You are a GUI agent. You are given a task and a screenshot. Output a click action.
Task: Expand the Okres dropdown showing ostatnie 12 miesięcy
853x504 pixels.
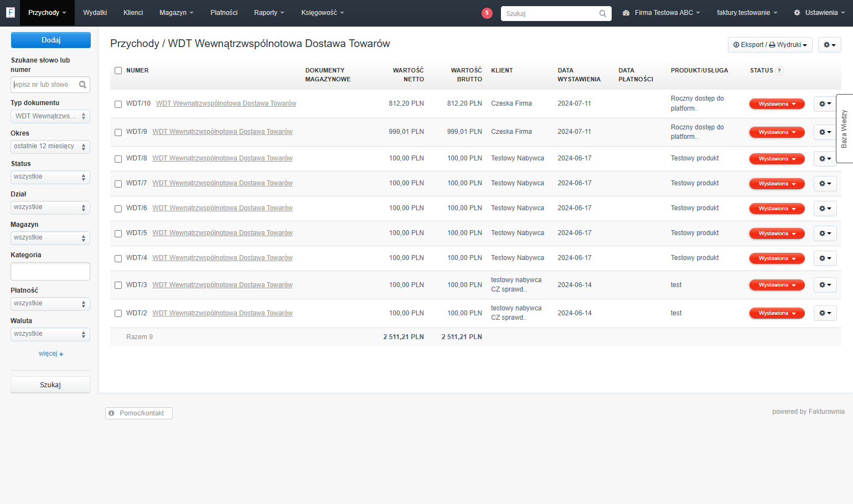(50, 147)
